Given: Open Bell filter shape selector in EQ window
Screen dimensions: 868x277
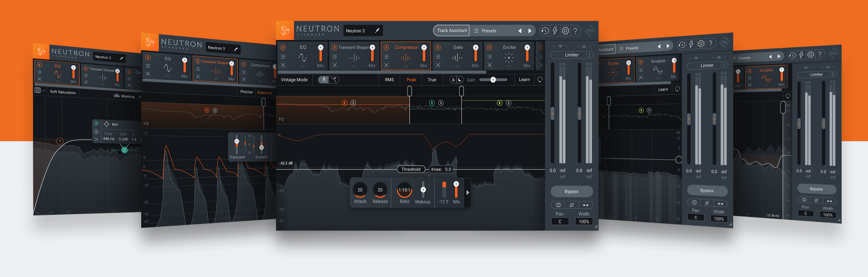Looking at the screenshot, I should (x=111, y=124).
